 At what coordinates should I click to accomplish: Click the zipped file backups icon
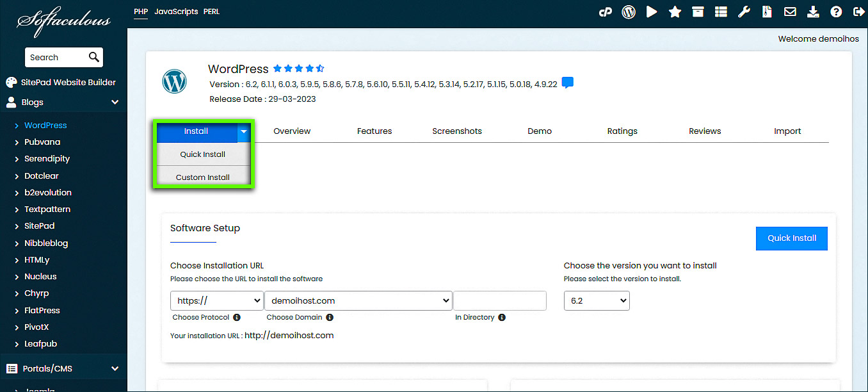pyautogui.click(x=767, y=12)
